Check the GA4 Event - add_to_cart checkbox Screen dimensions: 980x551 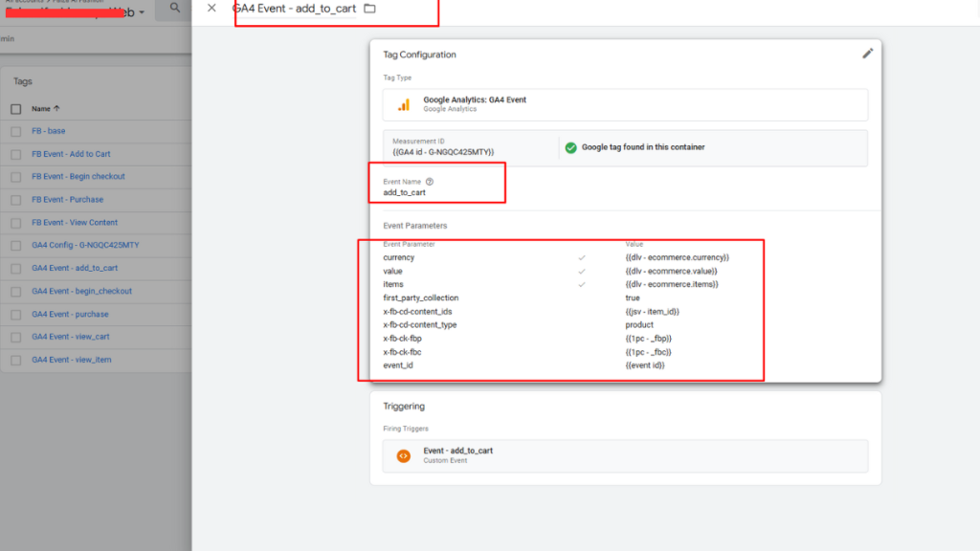click(15, 269)
